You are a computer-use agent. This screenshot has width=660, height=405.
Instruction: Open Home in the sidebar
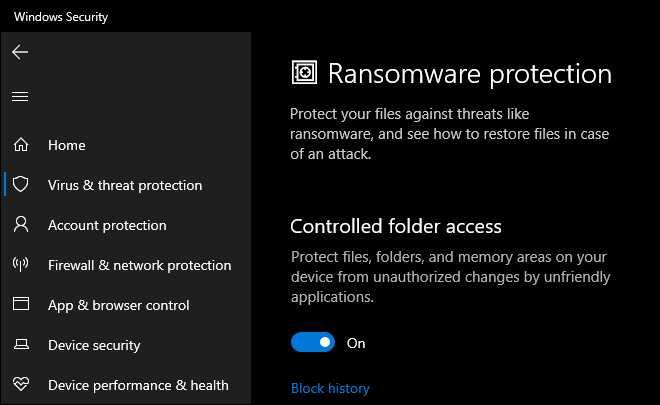point(67,145)
